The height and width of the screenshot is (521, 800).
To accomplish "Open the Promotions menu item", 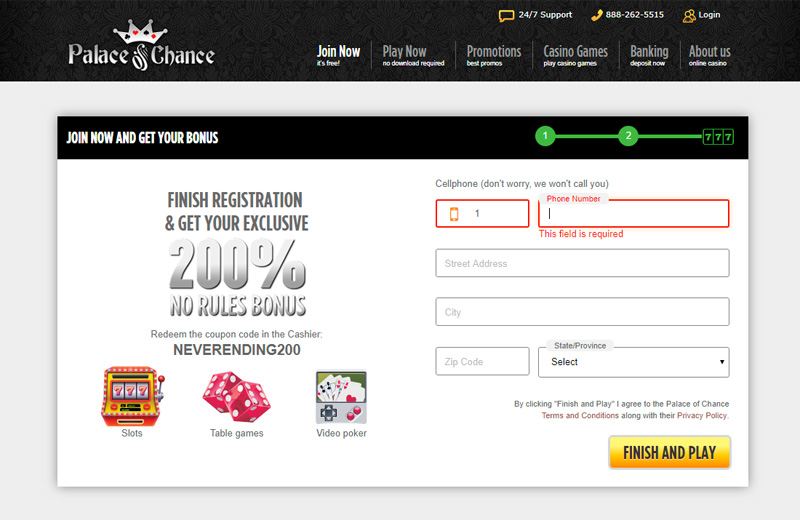I will 493,55.
